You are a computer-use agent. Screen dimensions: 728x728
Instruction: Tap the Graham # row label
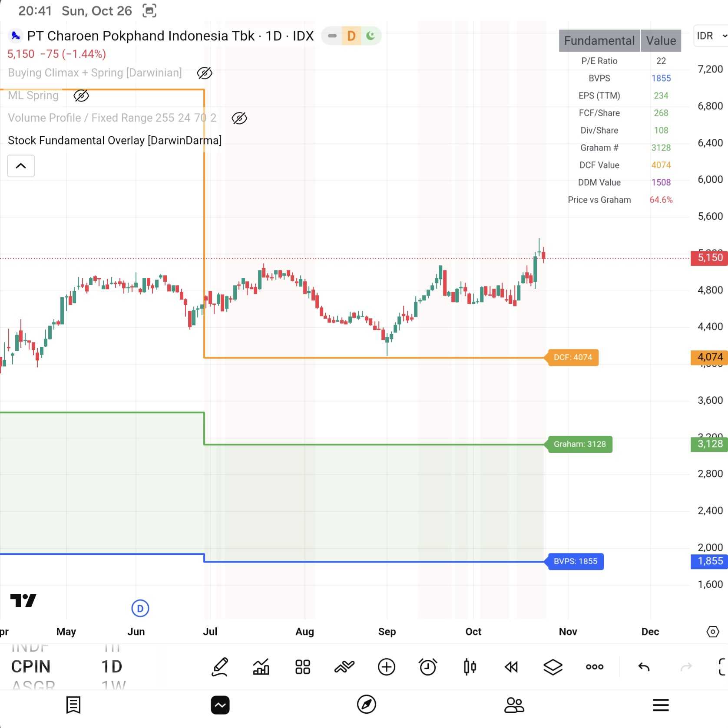599,148
